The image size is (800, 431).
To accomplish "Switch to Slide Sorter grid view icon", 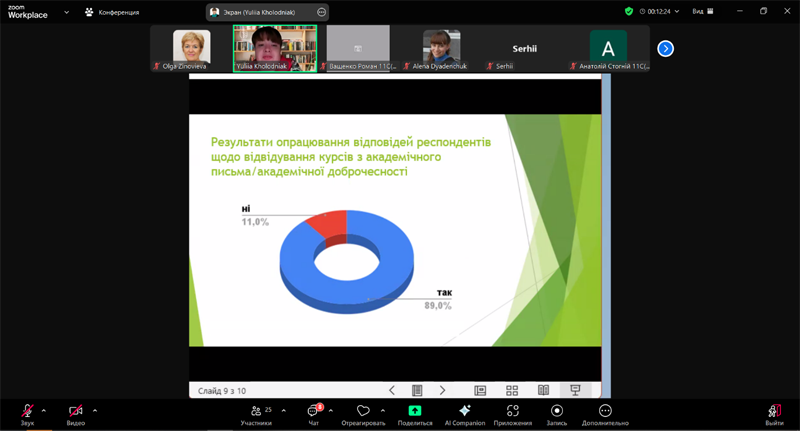I will 512,391.
